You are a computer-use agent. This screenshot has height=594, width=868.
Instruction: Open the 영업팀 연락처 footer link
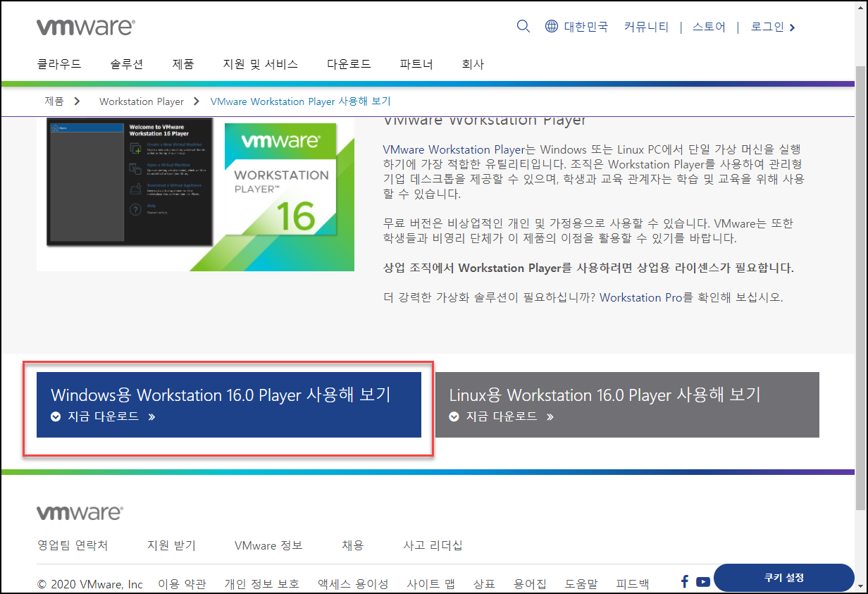[73, 545]
